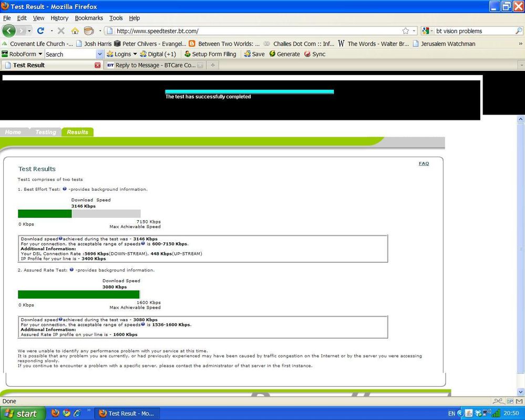This screenshot has width=525, height=420.
Task: Open the FAQ link
Action: tap(424, 163)
